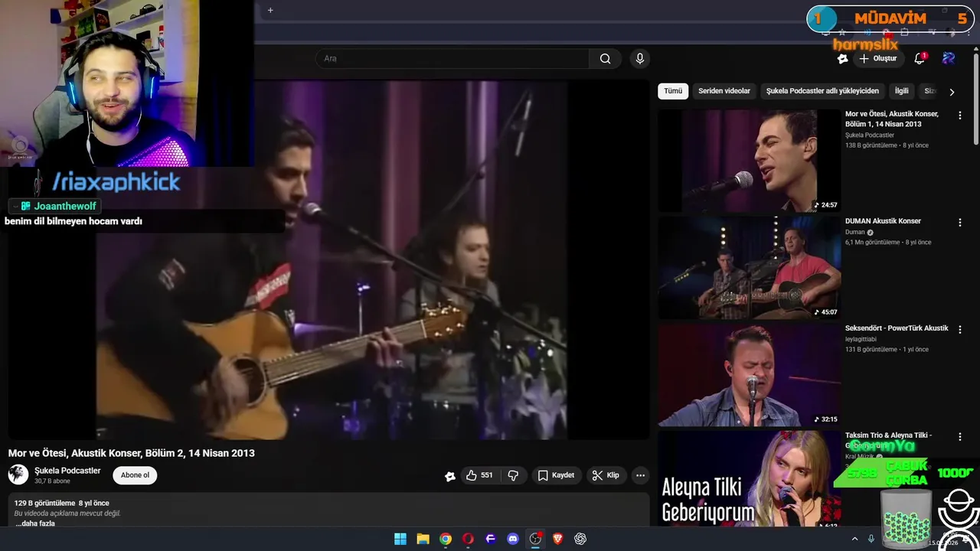
Task: Open Discord from the taskbar
Action: 513,539
